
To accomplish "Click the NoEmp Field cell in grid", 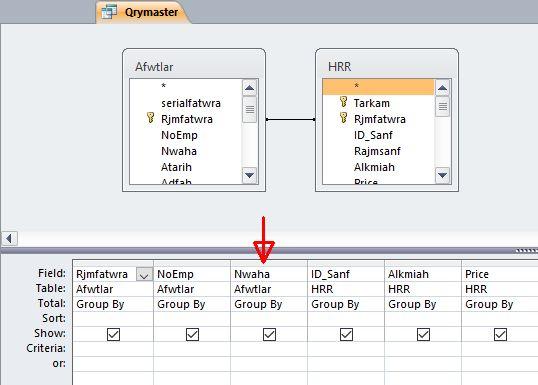I will 192,274.
